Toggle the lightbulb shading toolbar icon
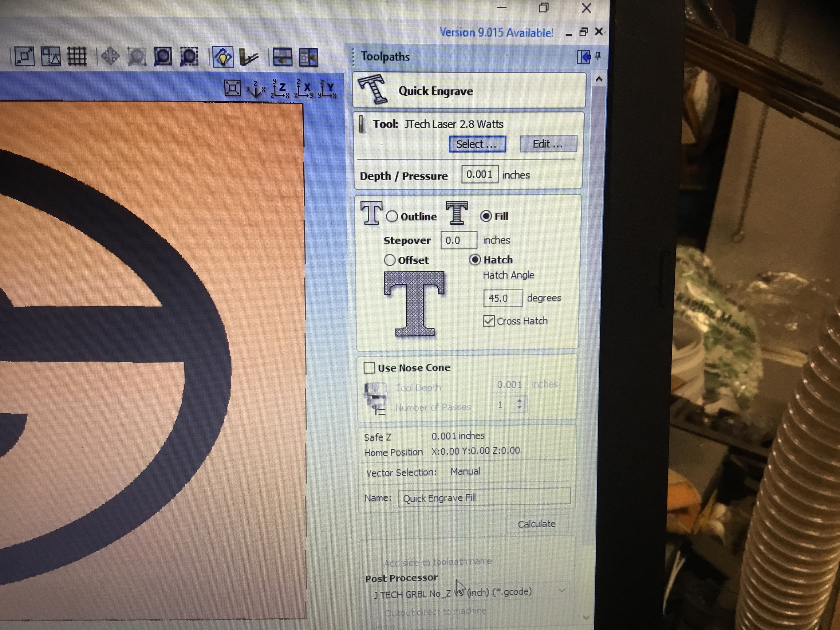The height and width of the screenshot is (630, 840). pos(223,57)
